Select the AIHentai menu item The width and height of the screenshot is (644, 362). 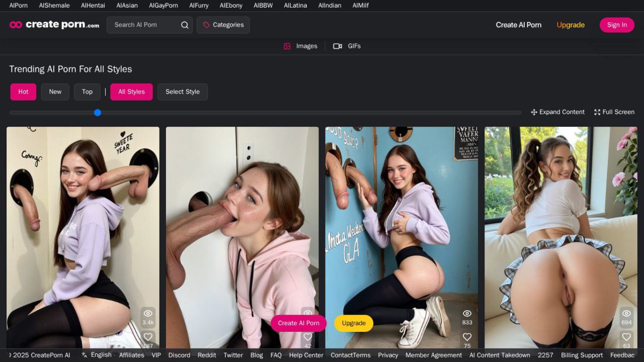pos(93,6)
